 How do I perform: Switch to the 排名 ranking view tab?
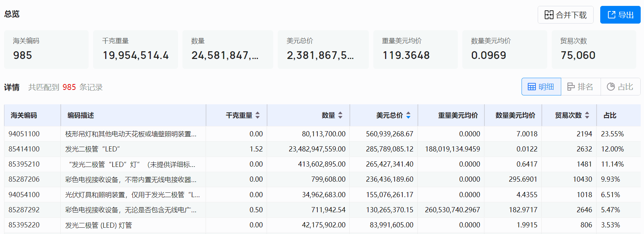point(581,87)
